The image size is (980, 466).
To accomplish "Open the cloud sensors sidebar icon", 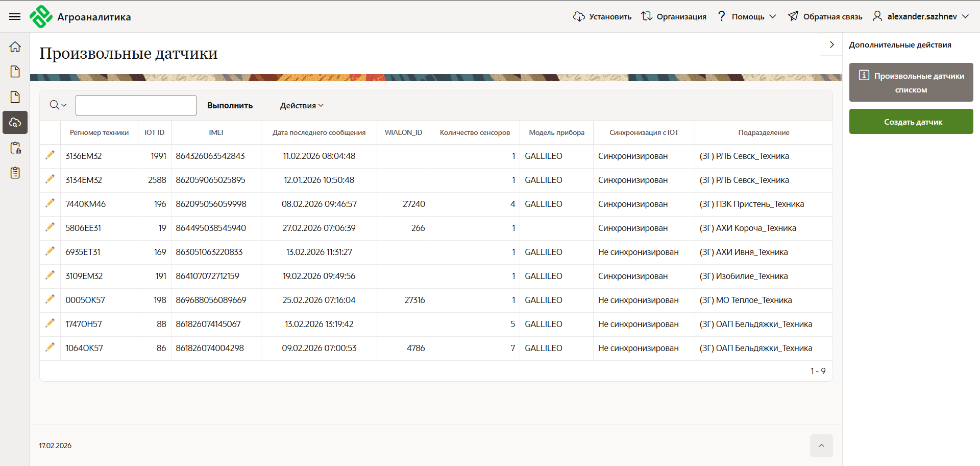I will click(15, 123).
